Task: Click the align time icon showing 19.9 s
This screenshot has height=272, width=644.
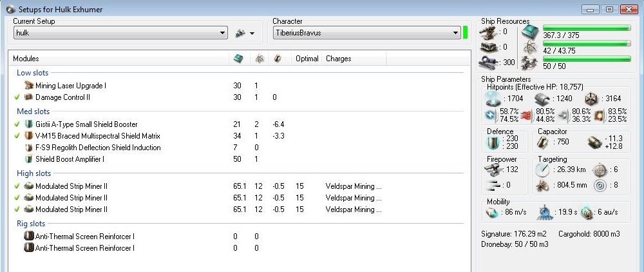Action: tap(544, 212)
